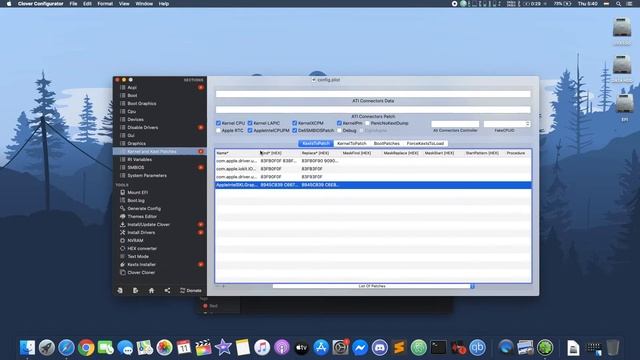The image size is (640, 360).
Task: Click the ATI Connectors Patch input field
Action: point(373,109)
